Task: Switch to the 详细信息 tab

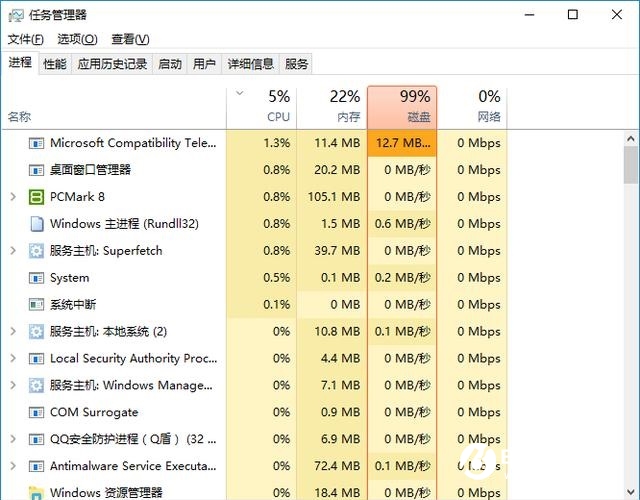Action: point(250,64)
